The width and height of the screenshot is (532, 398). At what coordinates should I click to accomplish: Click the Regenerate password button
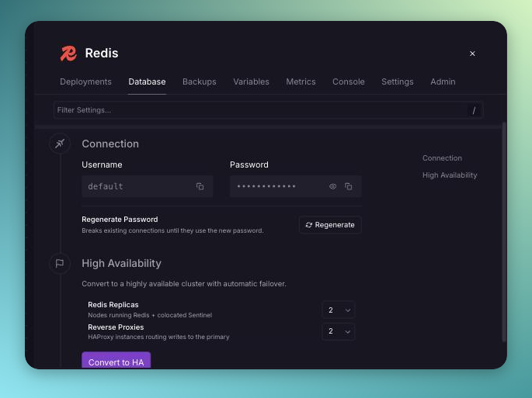(x=330, y=225)
